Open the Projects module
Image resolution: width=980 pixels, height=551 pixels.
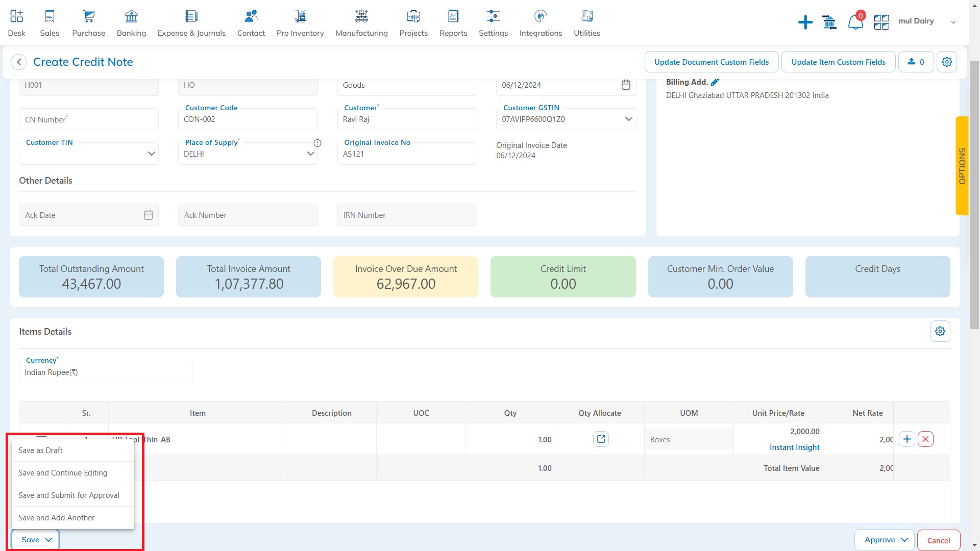point(413,22)
